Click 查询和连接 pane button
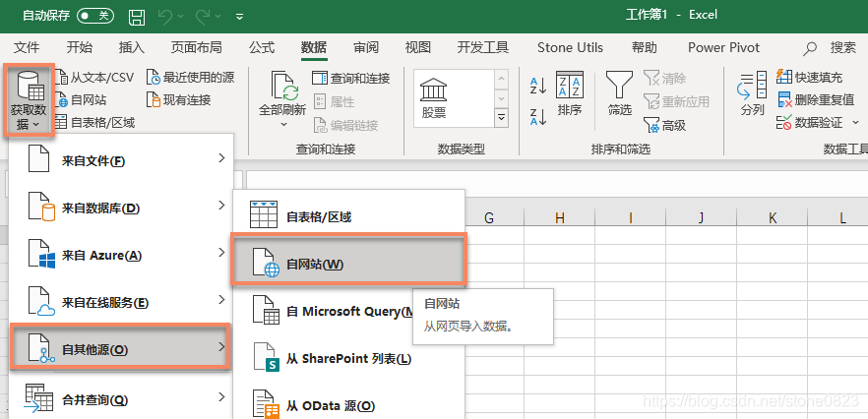Viewport: 868px width, 419px height. 351,78
